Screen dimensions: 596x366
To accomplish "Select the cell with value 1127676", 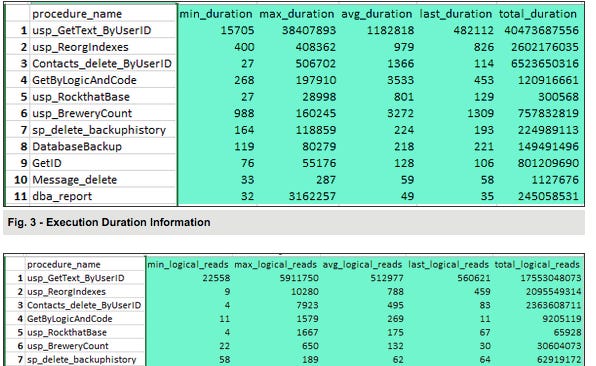I will (555, 180).
